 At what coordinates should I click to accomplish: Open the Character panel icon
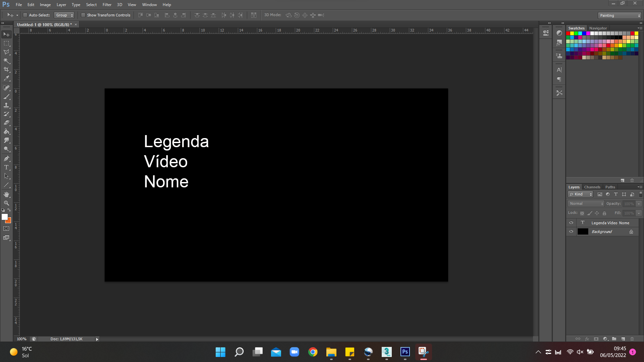559,70
